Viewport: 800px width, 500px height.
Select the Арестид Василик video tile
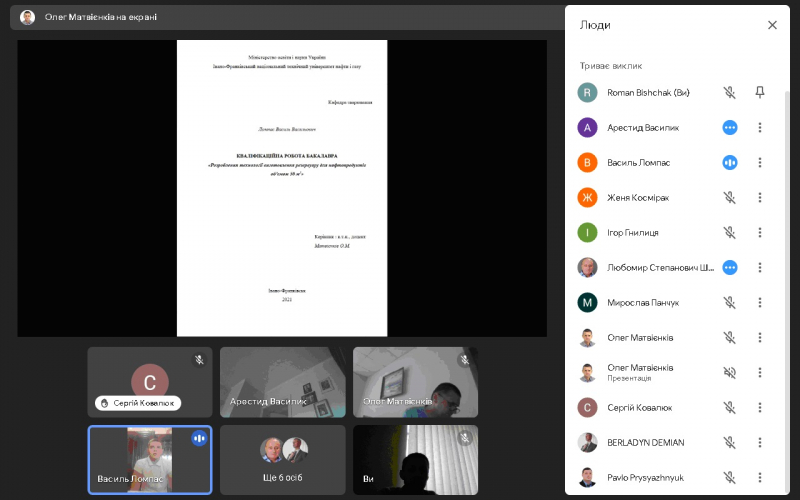click(x=283, y=382)
